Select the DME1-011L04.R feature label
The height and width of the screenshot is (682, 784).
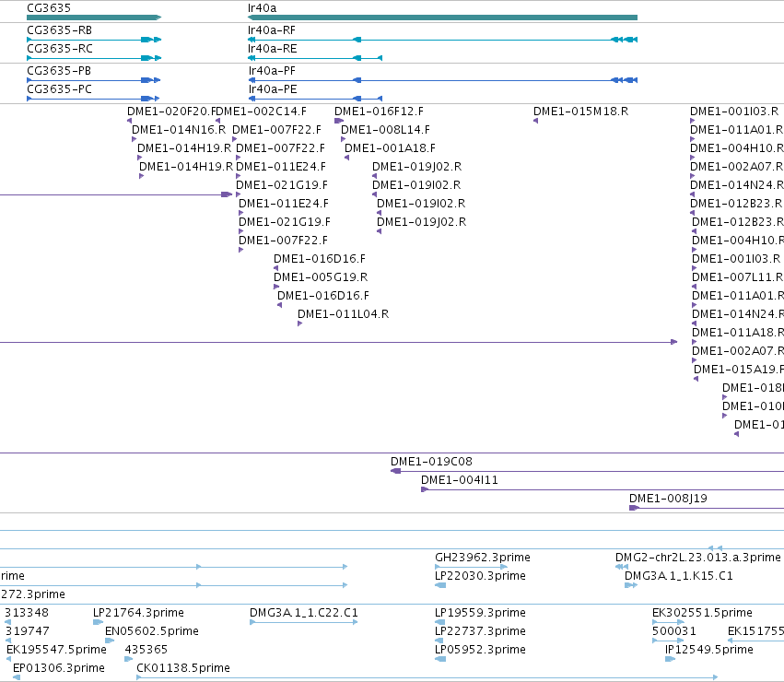(343, 313)
